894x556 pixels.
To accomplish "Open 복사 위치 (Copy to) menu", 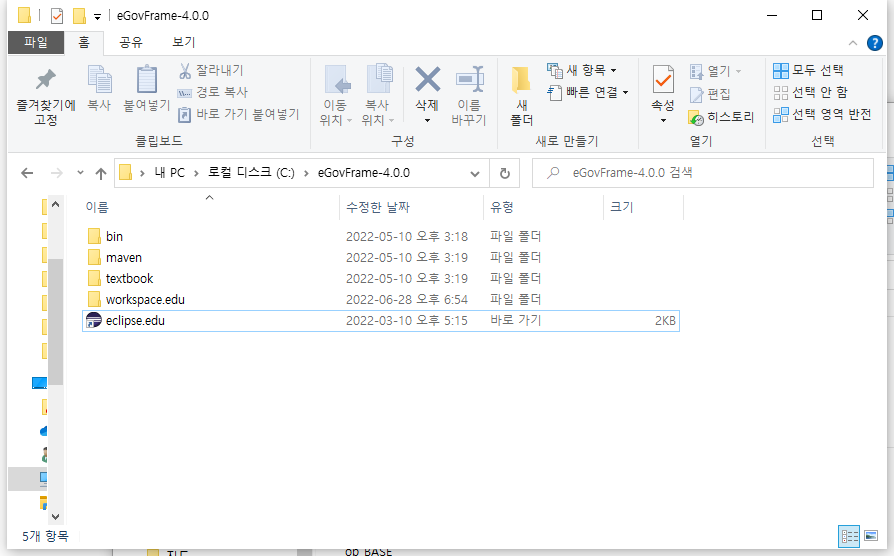I will click(x=378, y=95).
